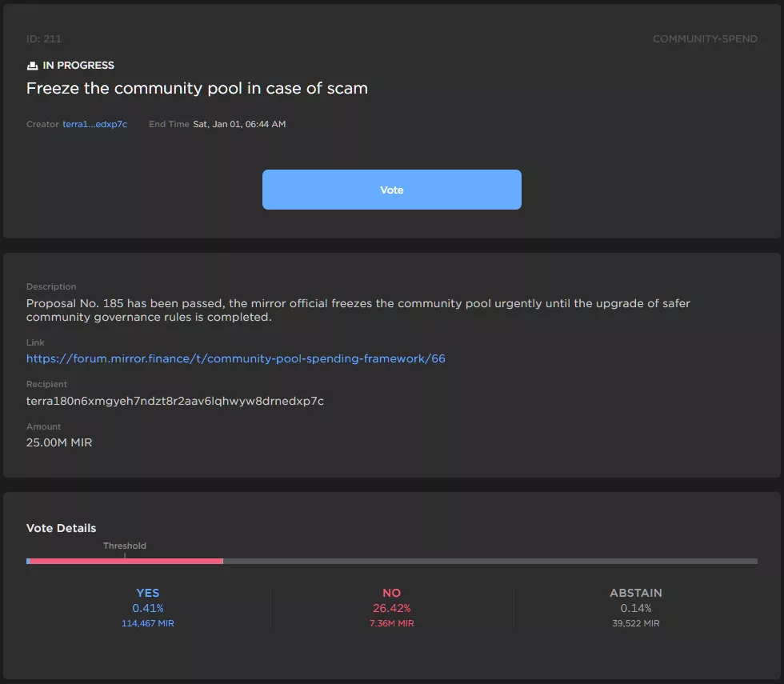Viewport: 784px width, 684px height.
Task: Select the NO vote label
Action: pos(391,593)
